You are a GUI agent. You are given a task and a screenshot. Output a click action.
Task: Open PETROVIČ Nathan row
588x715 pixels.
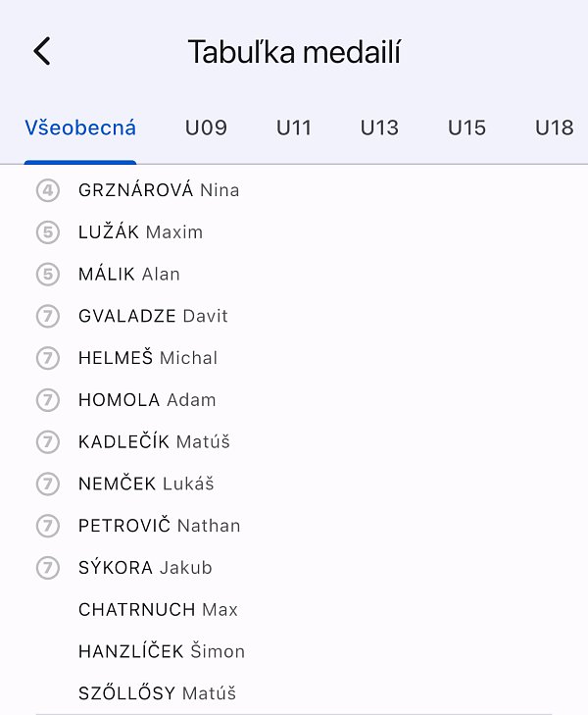(159, 526)
